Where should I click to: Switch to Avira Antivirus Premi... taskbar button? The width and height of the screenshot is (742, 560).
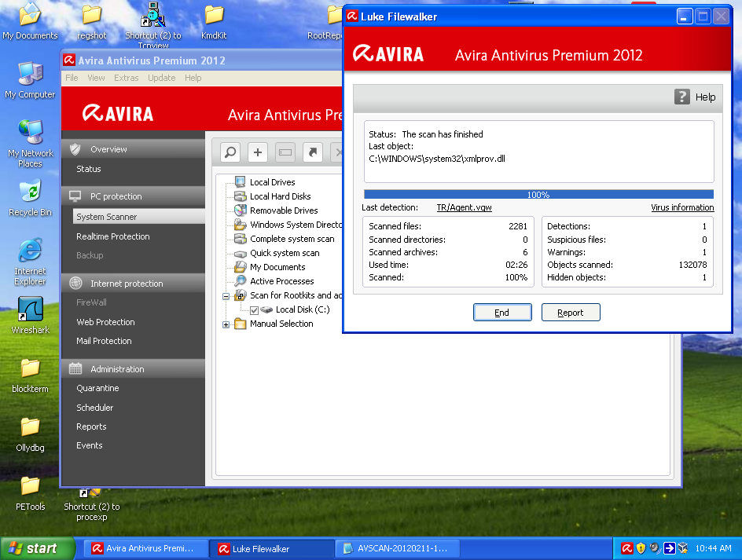pos(146,549)
